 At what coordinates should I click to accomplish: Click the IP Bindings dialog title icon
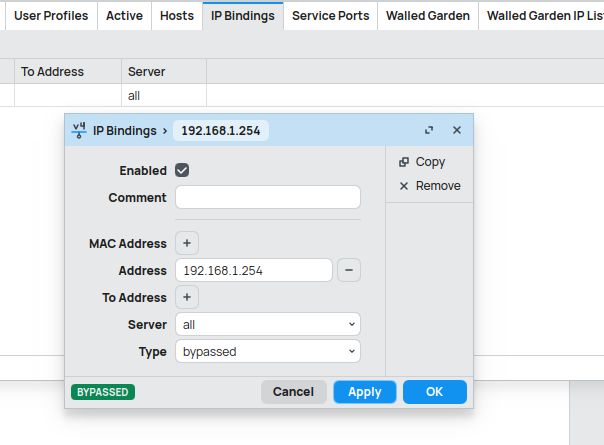(79, 130)
